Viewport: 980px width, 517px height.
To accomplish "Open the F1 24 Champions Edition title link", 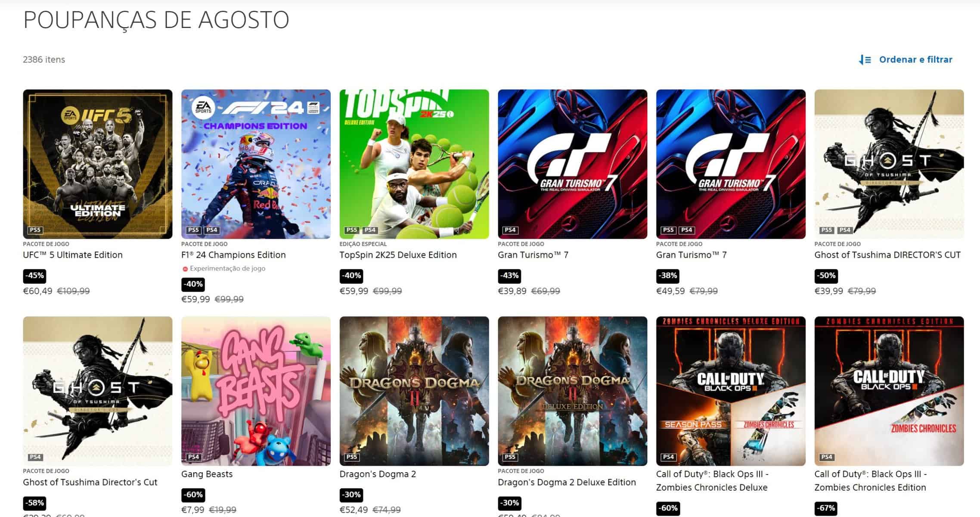I will click(233, 255).
